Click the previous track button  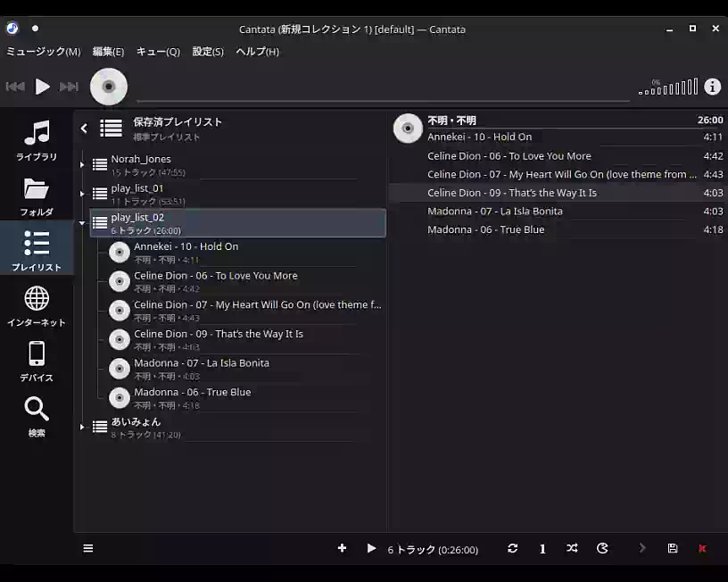(x=15, y=87)
